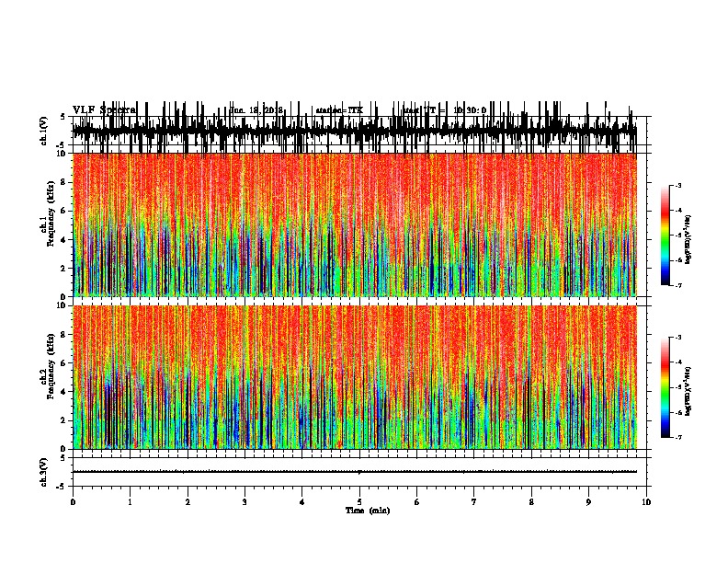Select the 6 kHz tick of ch.1 spectrogram
The image size is (728, 563).
pos(63,211)
